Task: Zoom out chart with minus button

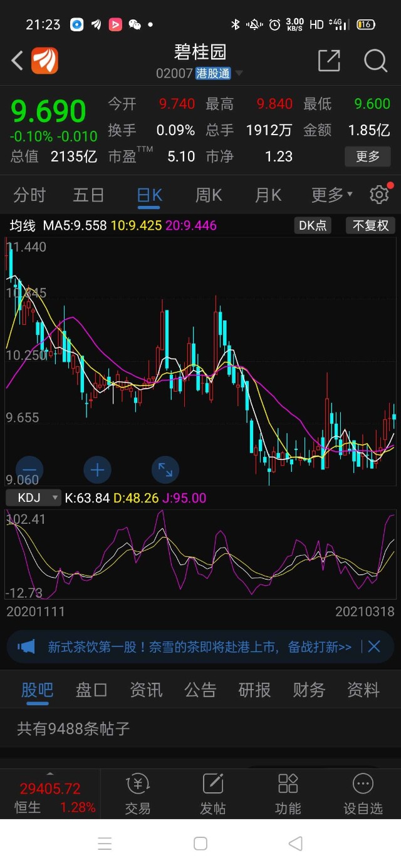Action: pos(29,469)
